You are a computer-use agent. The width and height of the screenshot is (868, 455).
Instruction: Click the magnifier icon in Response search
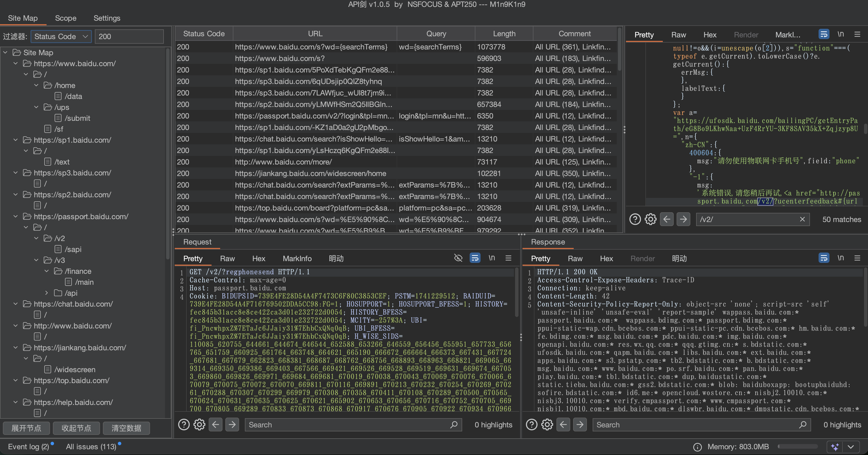coord(803,424)
